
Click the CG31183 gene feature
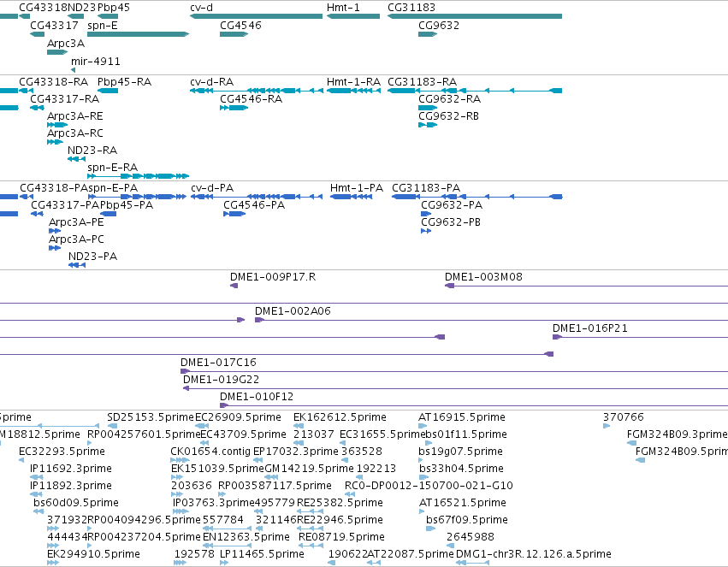475,16
